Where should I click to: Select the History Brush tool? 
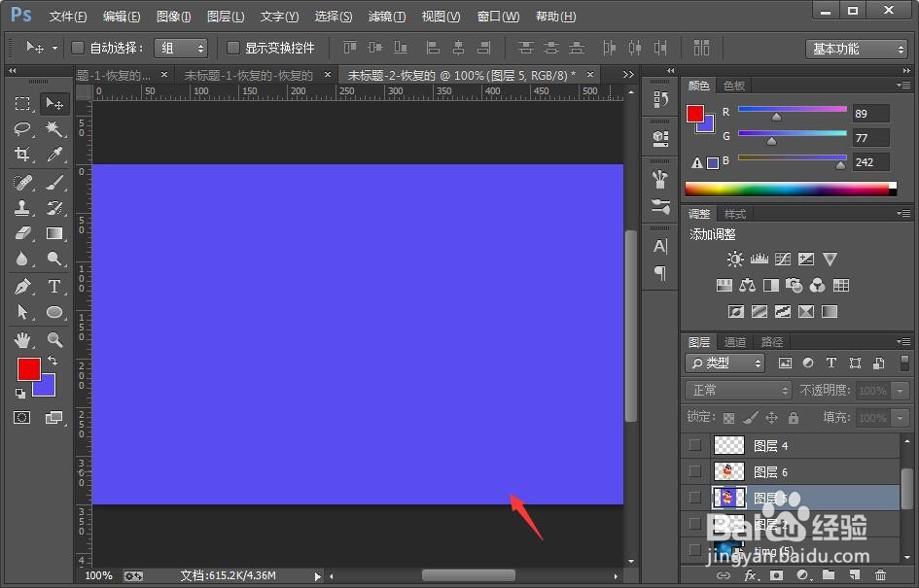tap(54, 208)
